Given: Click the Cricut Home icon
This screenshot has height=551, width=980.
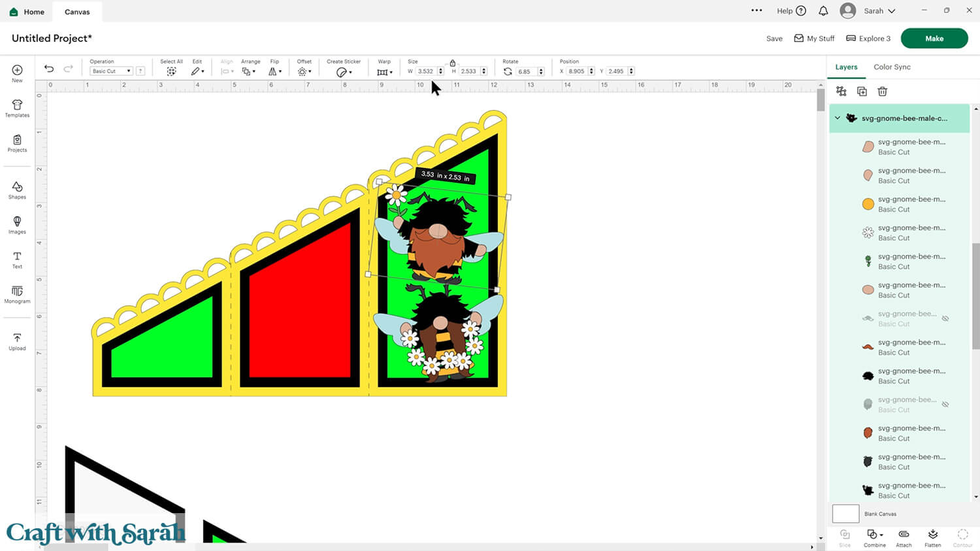Looking at the screenshot, I should (x=14, y=12).
